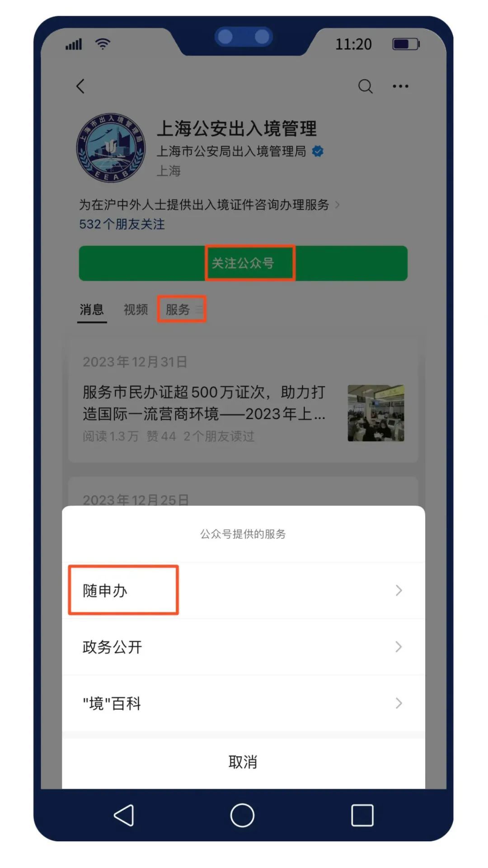
Task: Expand the account description chevron
Action: 337,205
